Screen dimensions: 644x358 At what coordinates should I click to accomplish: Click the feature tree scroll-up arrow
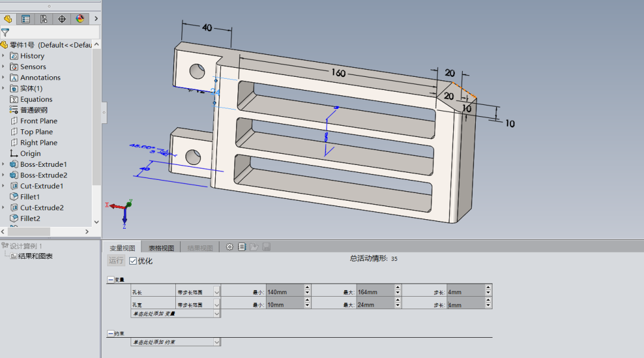pos(97,44)
